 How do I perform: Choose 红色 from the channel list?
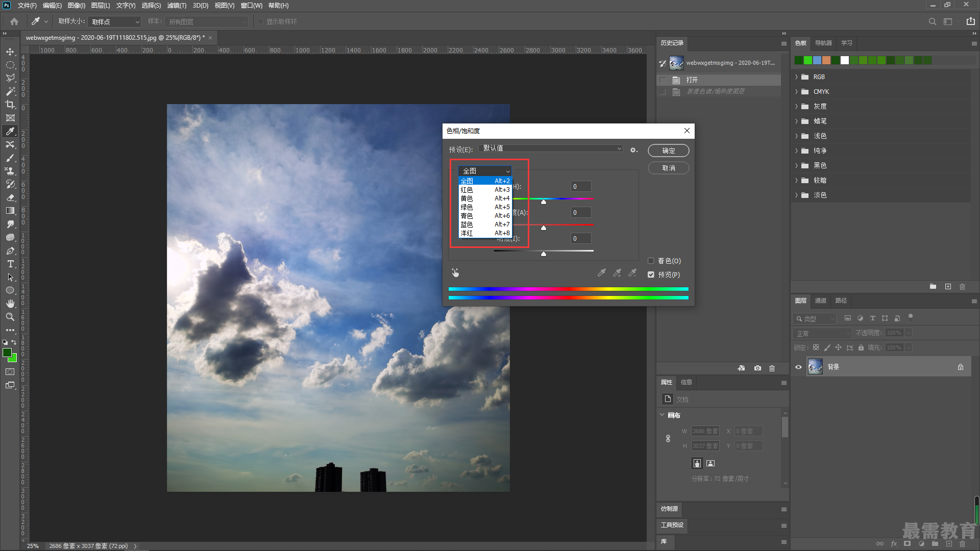(485, 190)
